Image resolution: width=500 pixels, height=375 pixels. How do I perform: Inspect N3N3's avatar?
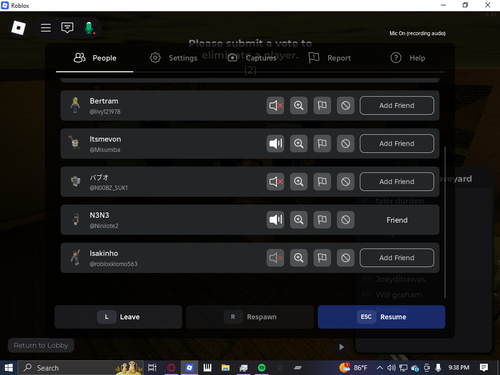[299, 220]
